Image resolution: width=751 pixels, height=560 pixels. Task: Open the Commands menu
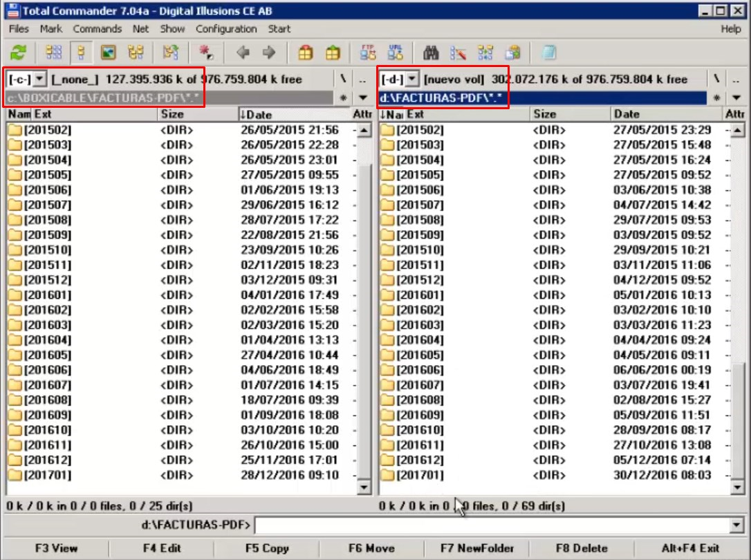point(98,29)
